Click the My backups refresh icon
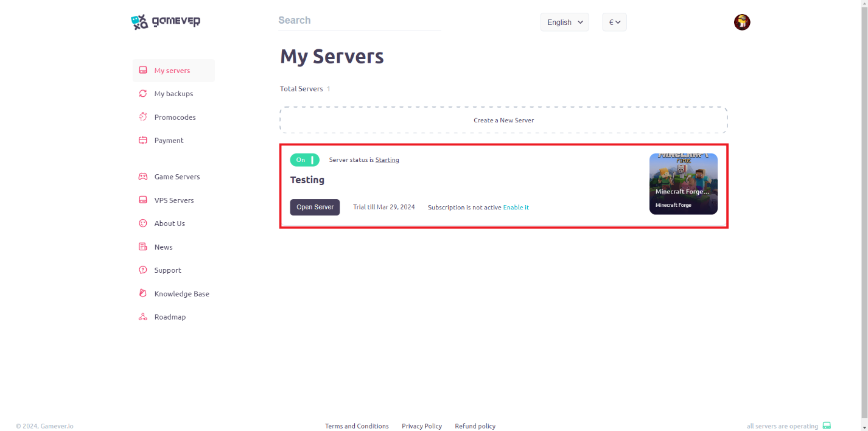 click(143, 94)
